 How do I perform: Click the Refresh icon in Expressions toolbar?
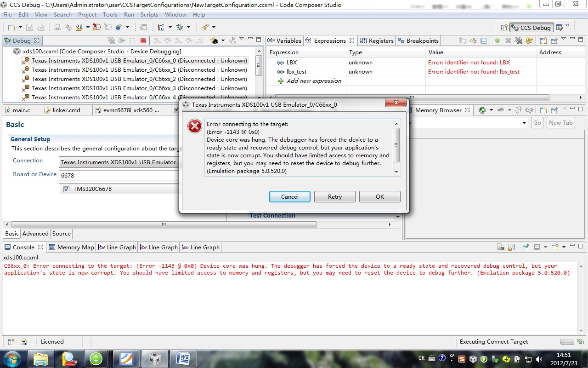529,40
